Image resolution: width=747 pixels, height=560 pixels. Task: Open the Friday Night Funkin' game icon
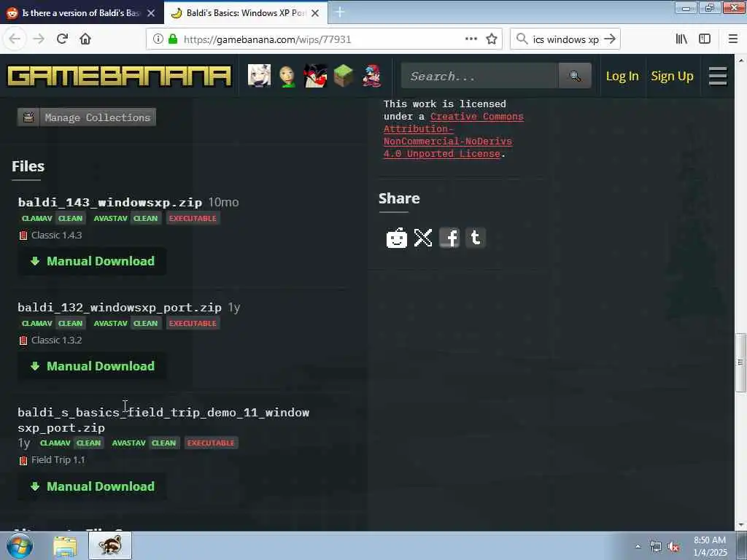pyautogui.click(x=371, y=76)
